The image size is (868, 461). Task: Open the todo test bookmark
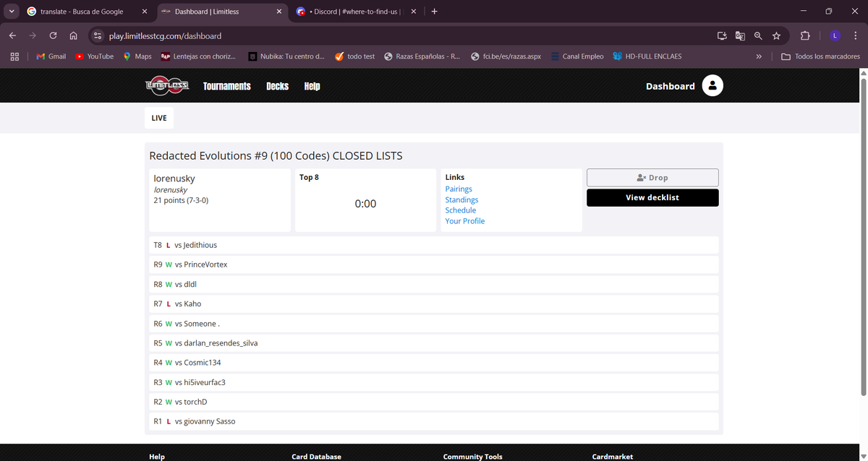[354, 56]
